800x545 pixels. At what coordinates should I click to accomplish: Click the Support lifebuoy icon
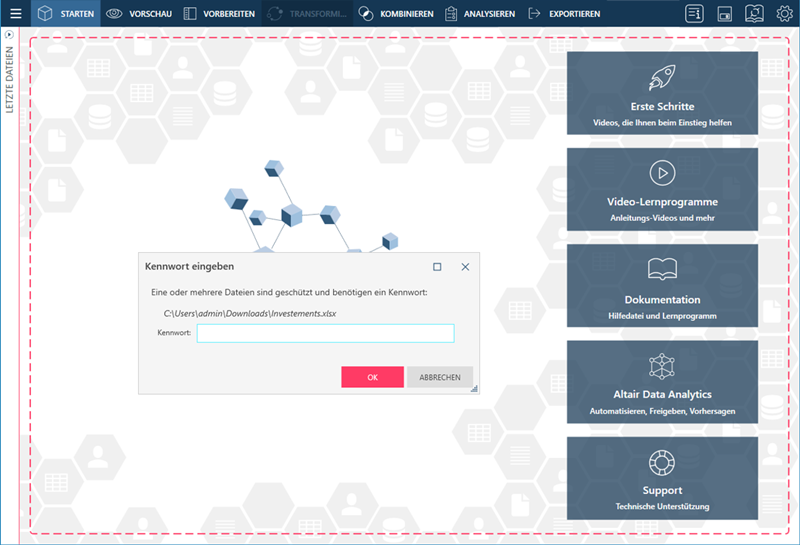662,462
